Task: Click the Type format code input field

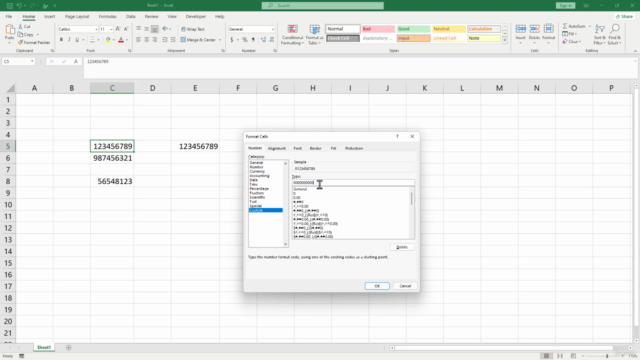Action: click(x=353, y=182)
